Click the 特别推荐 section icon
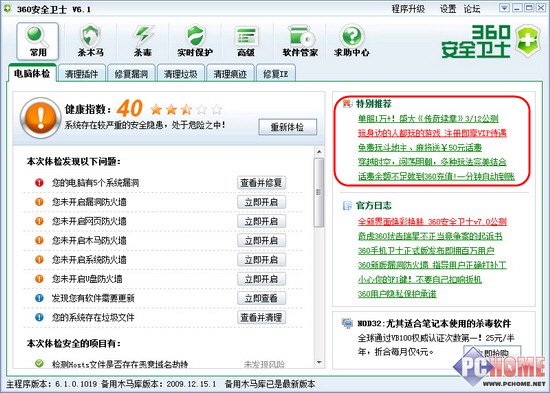 pyautogui.click(x=347, y=104)
